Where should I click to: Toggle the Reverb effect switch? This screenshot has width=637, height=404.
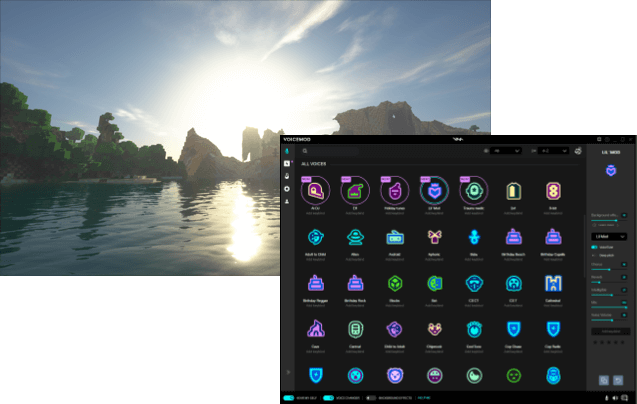(624, 277)
